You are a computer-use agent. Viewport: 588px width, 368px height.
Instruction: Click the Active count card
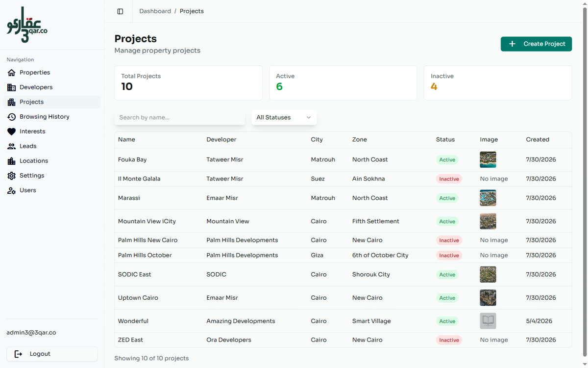pyautogui.click(x=343, y=83)
